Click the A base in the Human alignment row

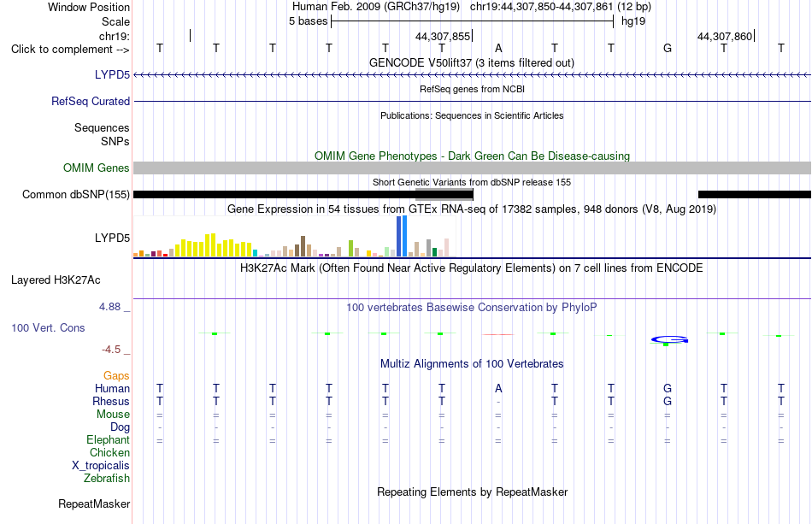click(498, 388)
